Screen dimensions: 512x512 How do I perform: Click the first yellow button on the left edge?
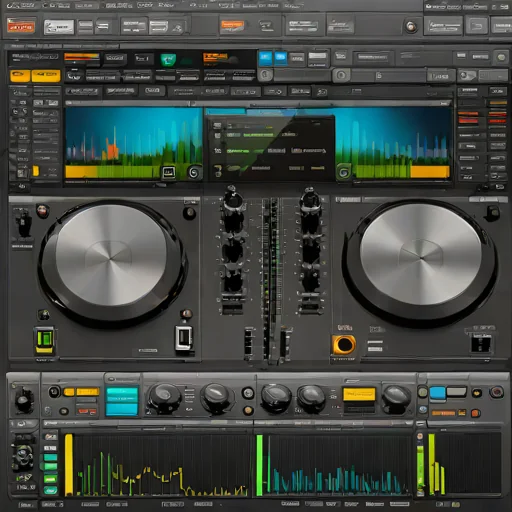coord(20,76)
